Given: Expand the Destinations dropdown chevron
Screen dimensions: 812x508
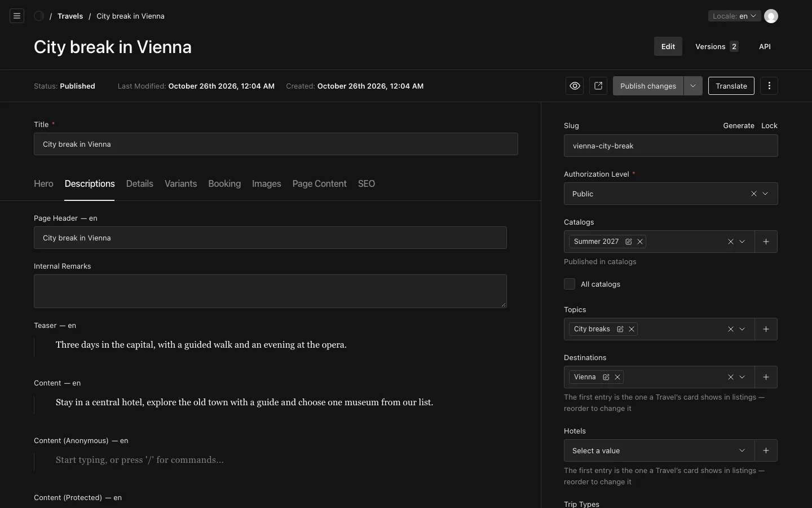Looking at the screenshot, I should [x=742, y=377].
